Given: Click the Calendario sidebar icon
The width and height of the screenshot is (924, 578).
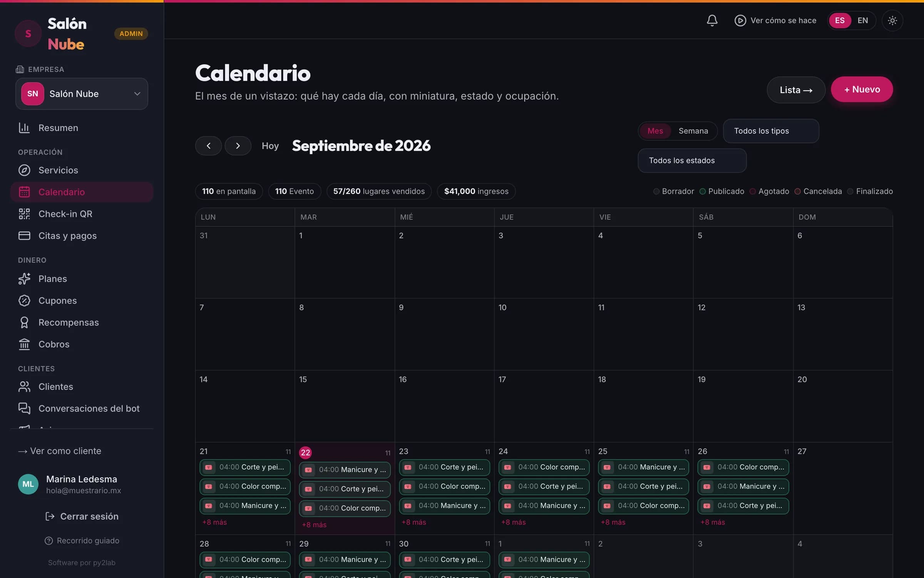Looking at the screenshot, I should pyautogui.click(x=24, y=192).
